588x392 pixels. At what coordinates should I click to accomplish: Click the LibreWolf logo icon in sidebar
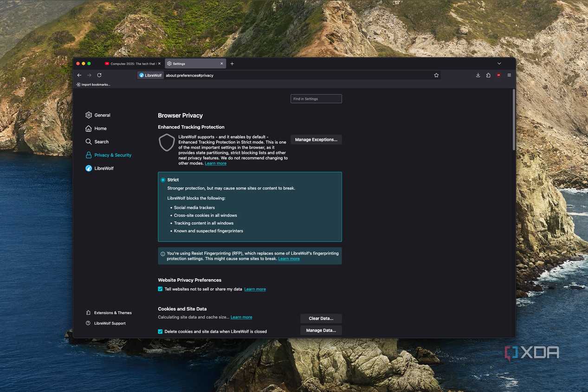89,169
